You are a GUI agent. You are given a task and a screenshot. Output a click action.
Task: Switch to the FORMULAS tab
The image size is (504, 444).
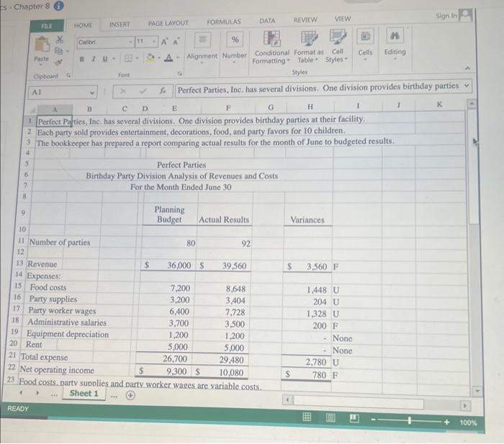(x=224, y=22)
